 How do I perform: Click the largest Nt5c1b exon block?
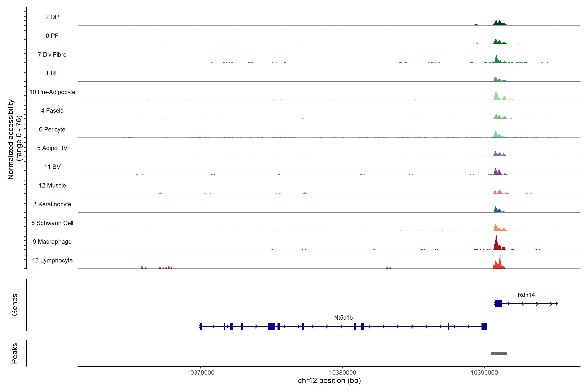tap(271, 326)
